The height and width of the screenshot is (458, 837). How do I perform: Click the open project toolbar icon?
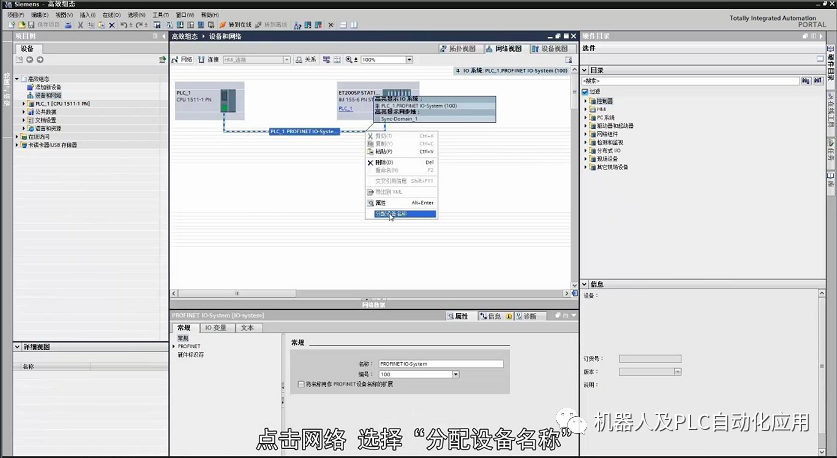pyautogui.click(x=21, y=25)
